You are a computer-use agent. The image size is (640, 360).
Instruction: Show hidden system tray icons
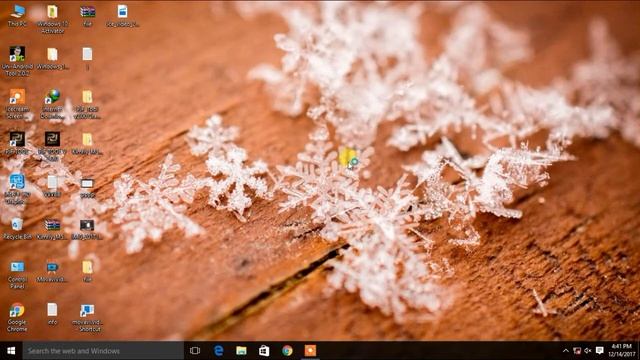566,351
